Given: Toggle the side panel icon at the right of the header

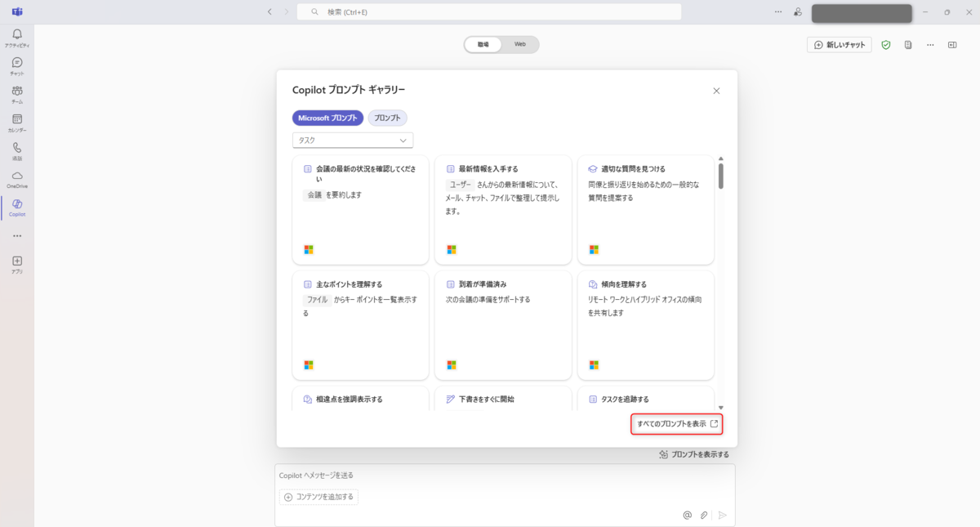Looking at the screenshot, I should pos(952,45).
